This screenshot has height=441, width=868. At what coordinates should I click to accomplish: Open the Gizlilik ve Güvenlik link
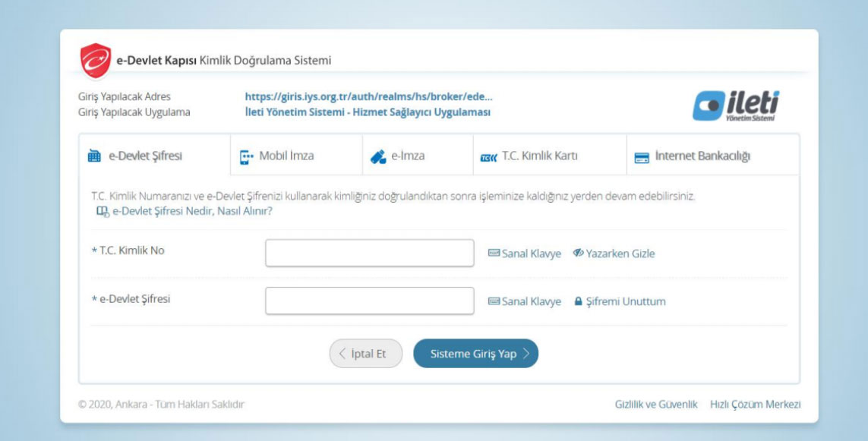(x=656, y=405)
